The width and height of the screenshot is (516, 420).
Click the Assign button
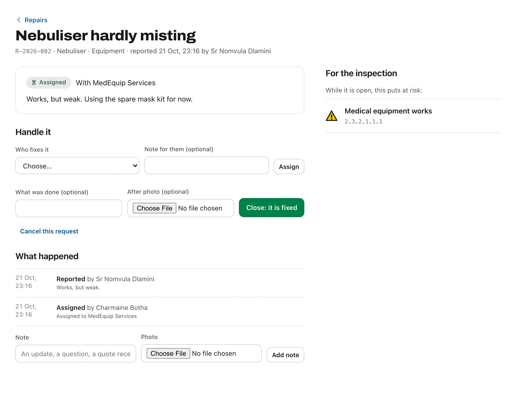[x=289, y=167]
